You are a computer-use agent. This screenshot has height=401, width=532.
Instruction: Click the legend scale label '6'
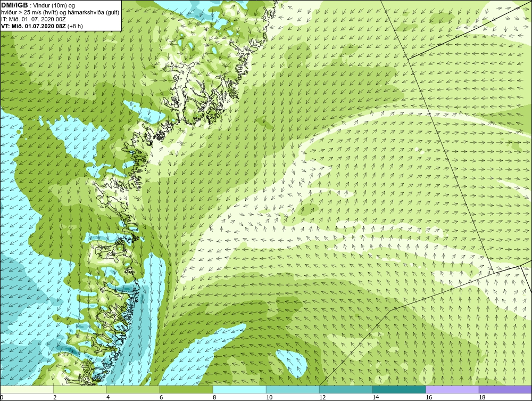(x=161, y=397)
